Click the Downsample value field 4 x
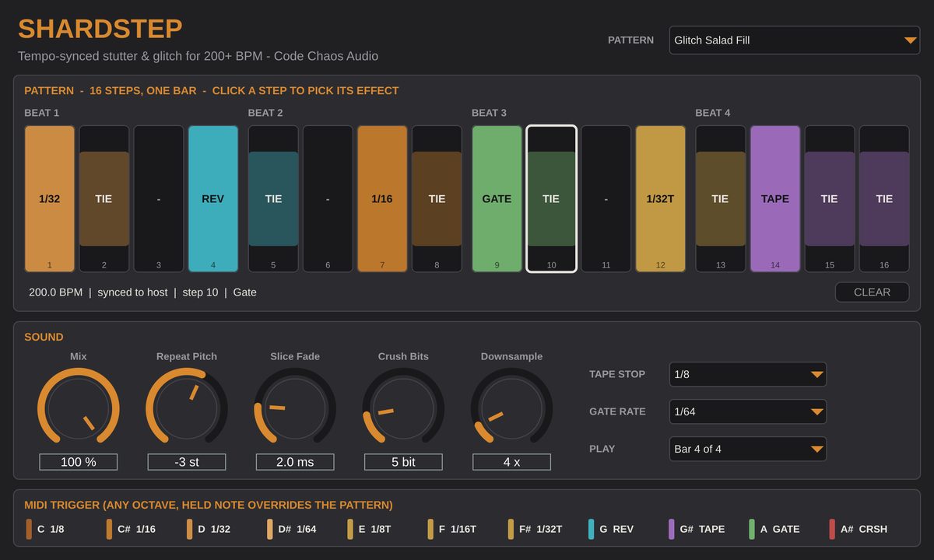Viewport: 934px width, 560px height. [511, 462]
